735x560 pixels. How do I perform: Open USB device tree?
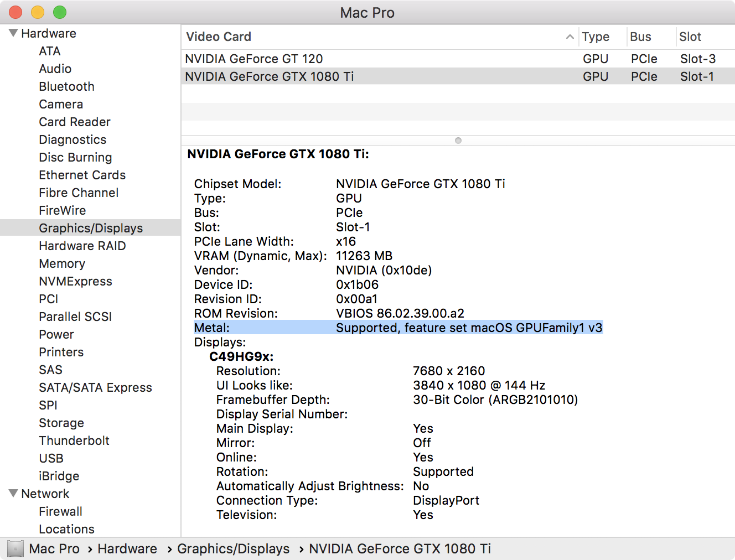coord(51,458)
